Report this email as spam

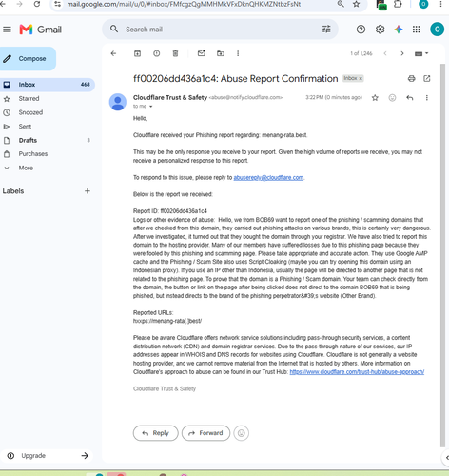(157, 53)
